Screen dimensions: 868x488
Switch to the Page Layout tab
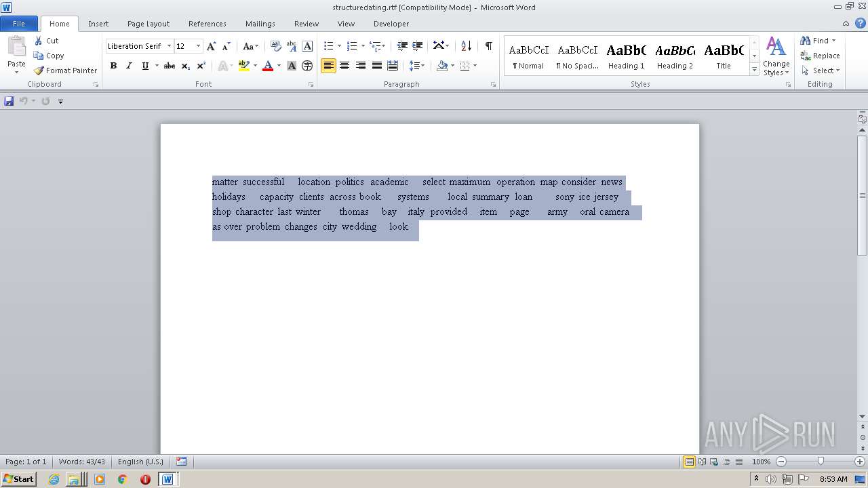(x=149, y=24)
